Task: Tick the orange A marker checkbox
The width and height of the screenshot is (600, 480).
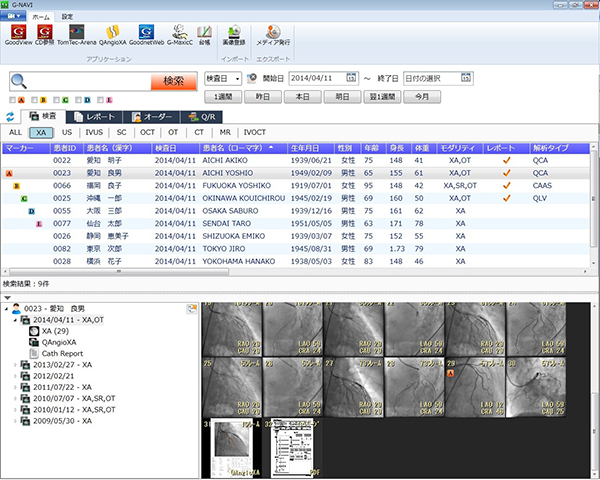Action: click(13, 100)
